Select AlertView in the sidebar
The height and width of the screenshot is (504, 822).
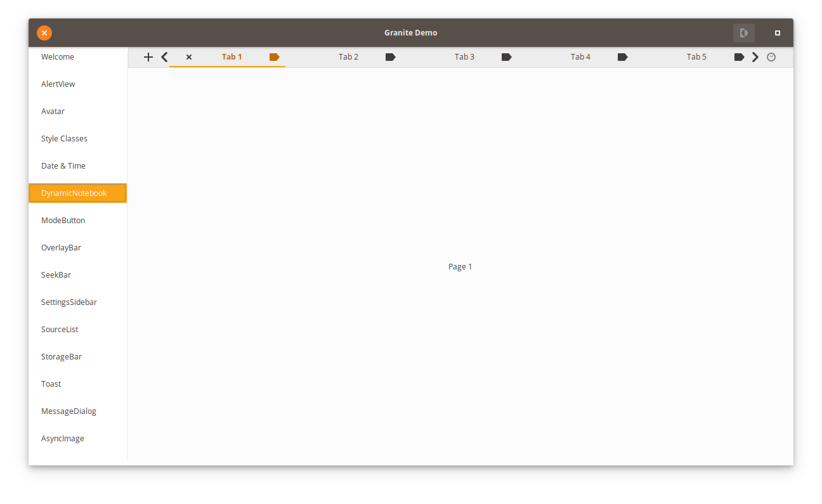[58, 84]
